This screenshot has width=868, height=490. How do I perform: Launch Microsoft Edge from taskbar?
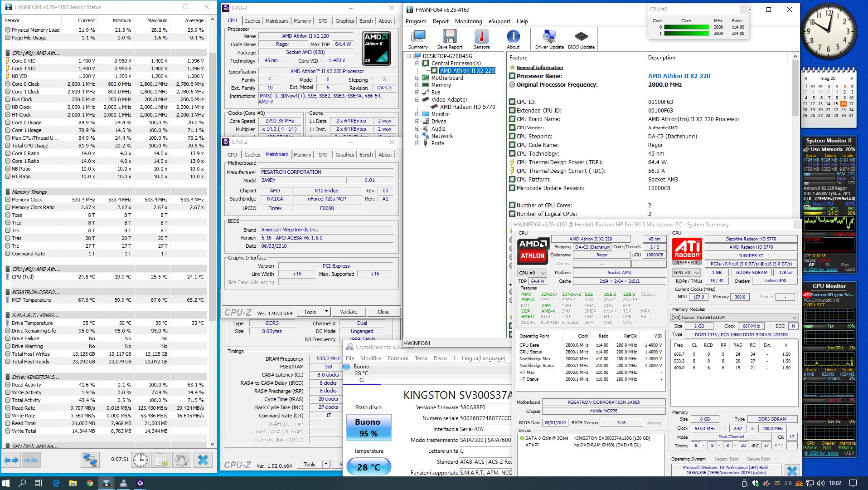pyautogui.click(x=56, y=483)
